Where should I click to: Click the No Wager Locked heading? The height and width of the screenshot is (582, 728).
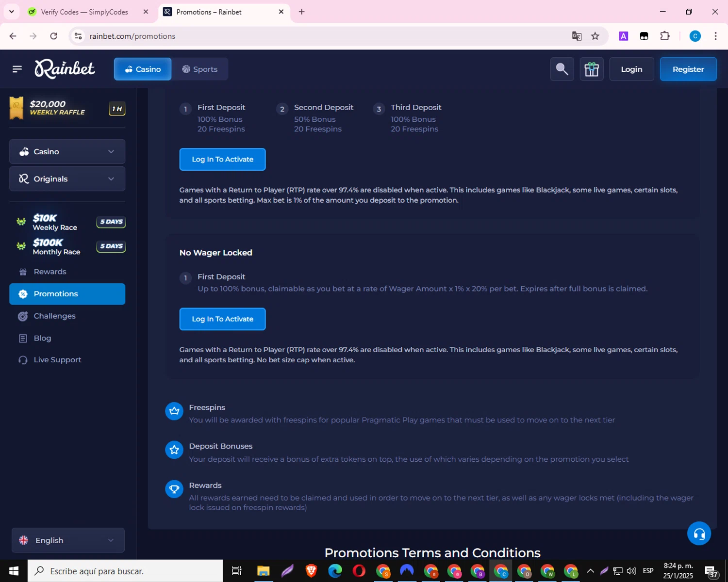point(216,253)
